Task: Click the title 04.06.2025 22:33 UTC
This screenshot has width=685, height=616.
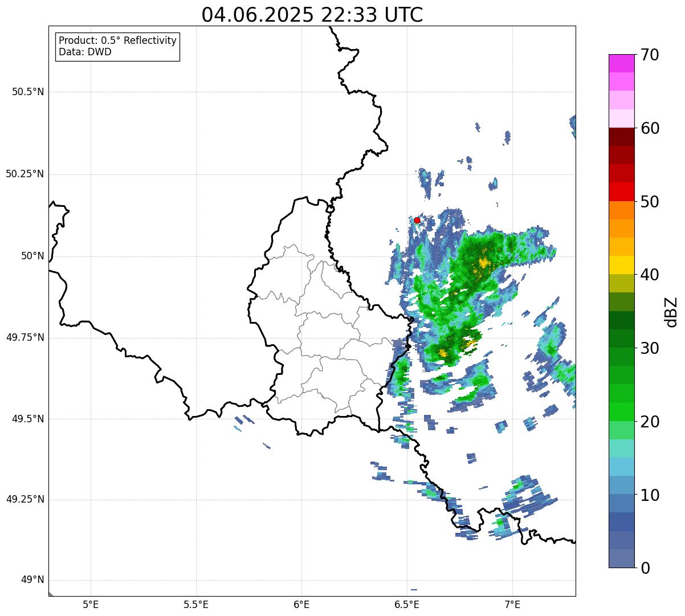Action: [312, 15]
